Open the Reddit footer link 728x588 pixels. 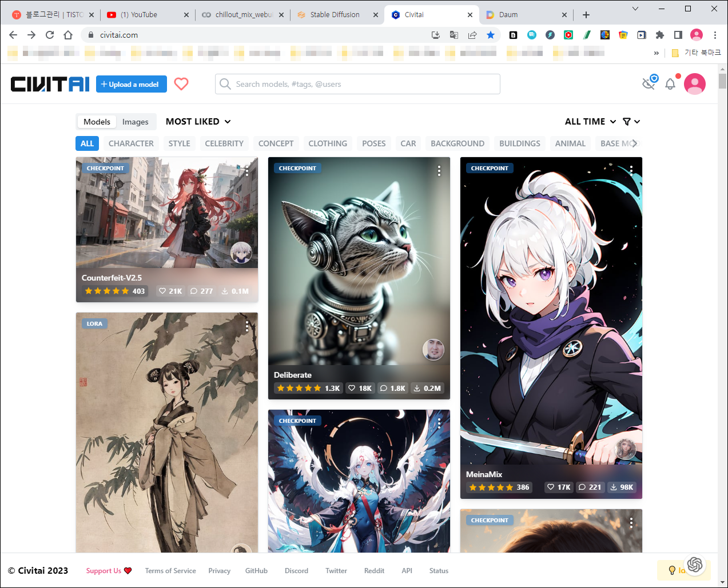[x=374, y=570]
